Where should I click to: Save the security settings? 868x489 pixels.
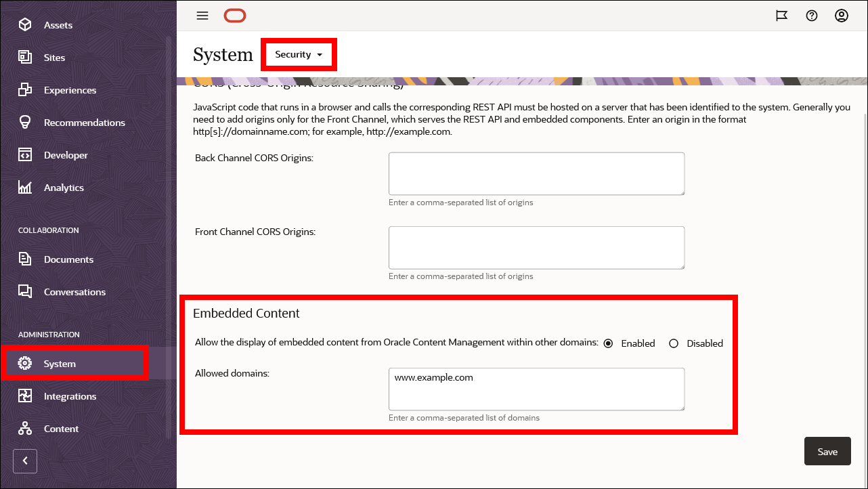click(827, 450)
